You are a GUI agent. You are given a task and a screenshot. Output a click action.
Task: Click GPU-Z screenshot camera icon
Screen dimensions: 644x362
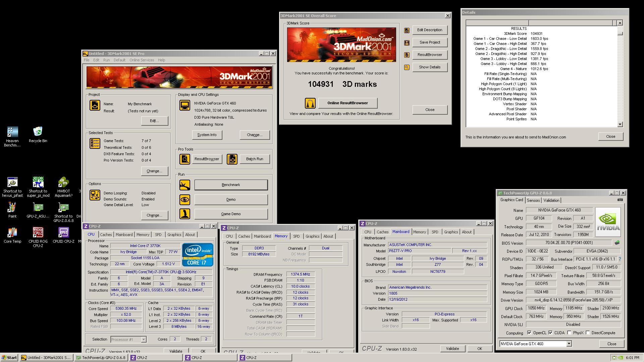(620, 200)
